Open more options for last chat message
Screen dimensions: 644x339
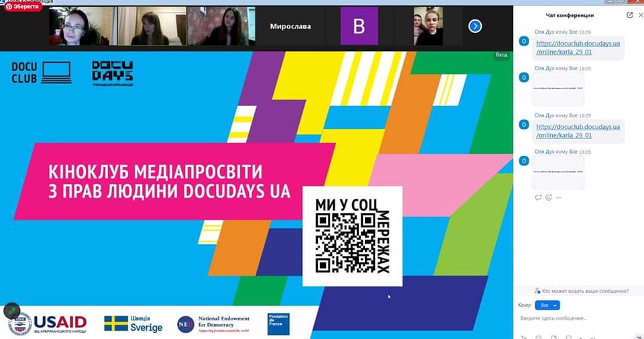[559, 197]
